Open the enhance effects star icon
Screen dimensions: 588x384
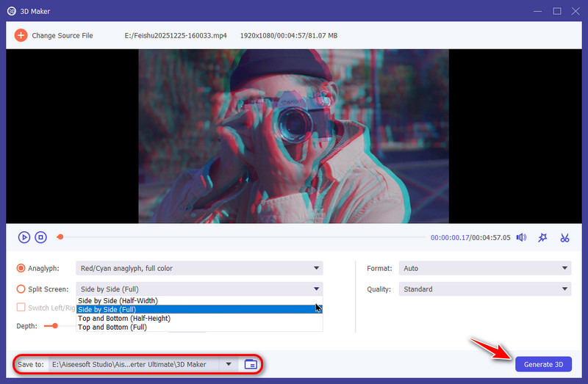(x=542, y=237)
